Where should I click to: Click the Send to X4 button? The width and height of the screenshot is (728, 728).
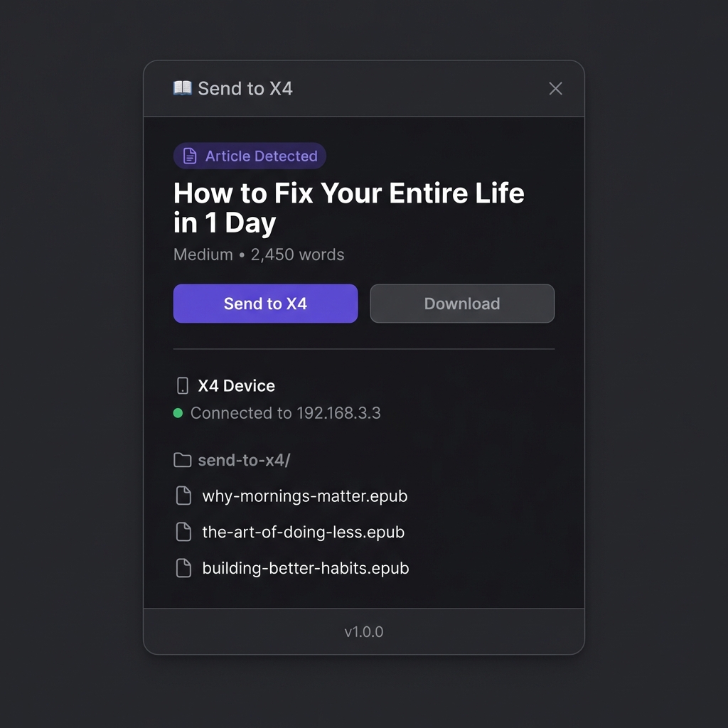(265, 304)
